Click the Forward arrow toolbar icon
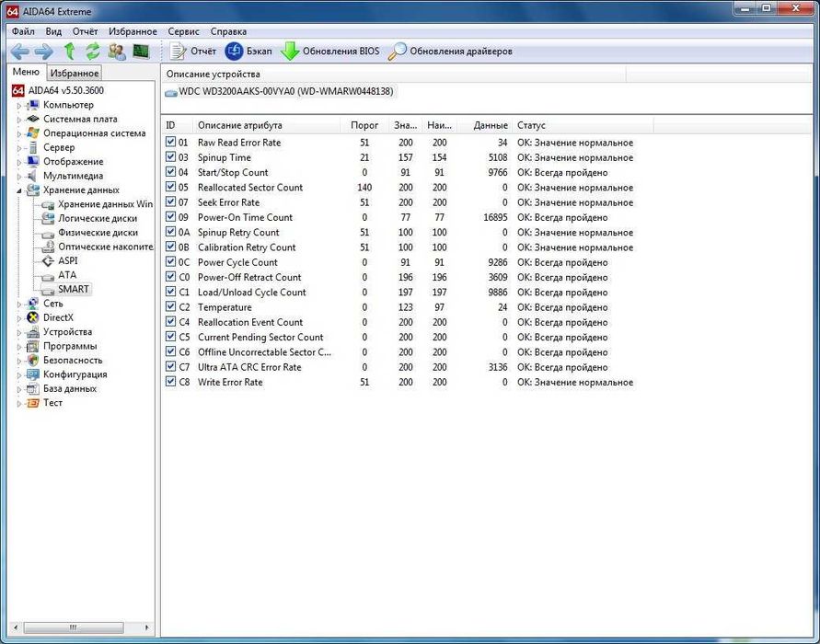The width and height of the screenshot is (820, 644). 44,52
